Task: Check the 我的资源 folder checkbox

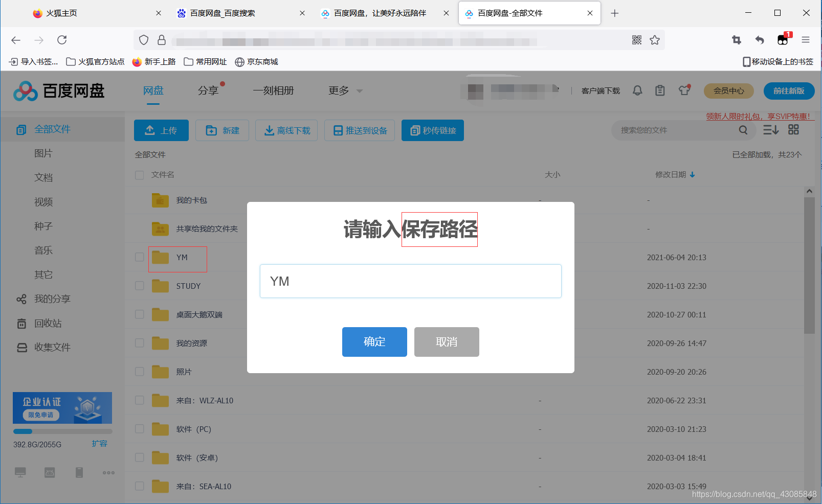Action: tap(140, 343)
